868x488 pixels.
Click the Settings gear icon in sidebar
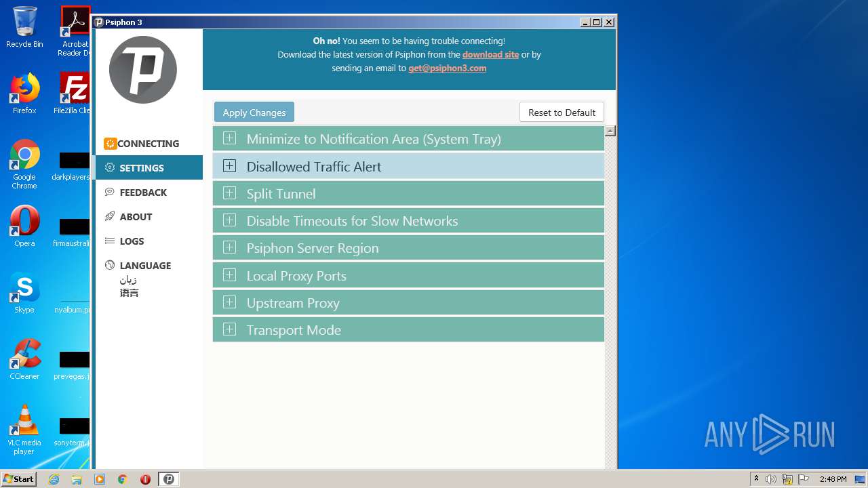(110, 167)
